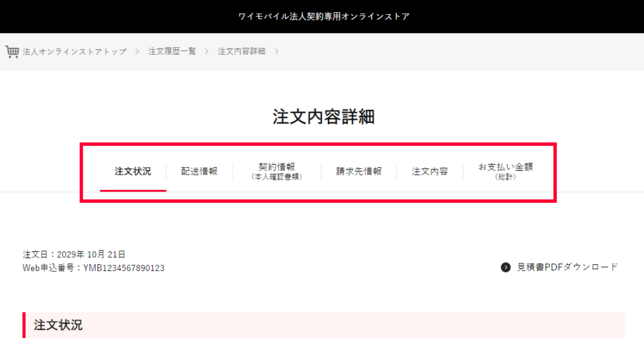This screenshot has width=644, height=362.
Task: Select 注文内容詳細 in the breadcrumb
Action: [x=241, y=51]
